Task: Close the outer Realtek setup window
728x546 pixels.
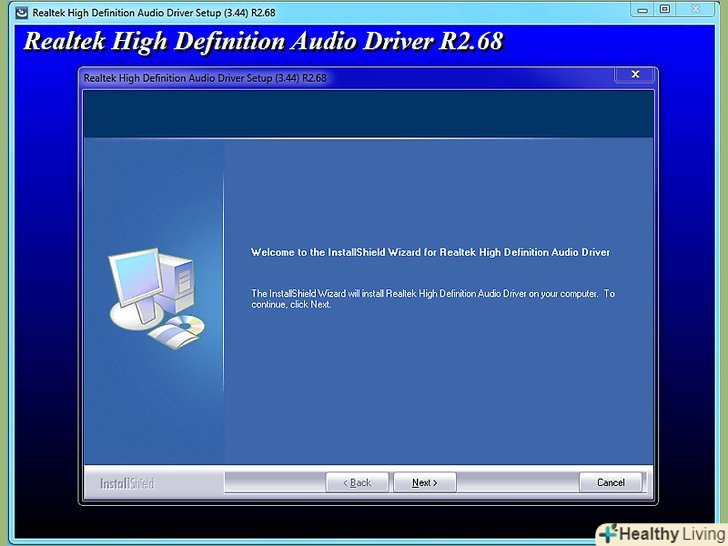Action: click(699, 9)
